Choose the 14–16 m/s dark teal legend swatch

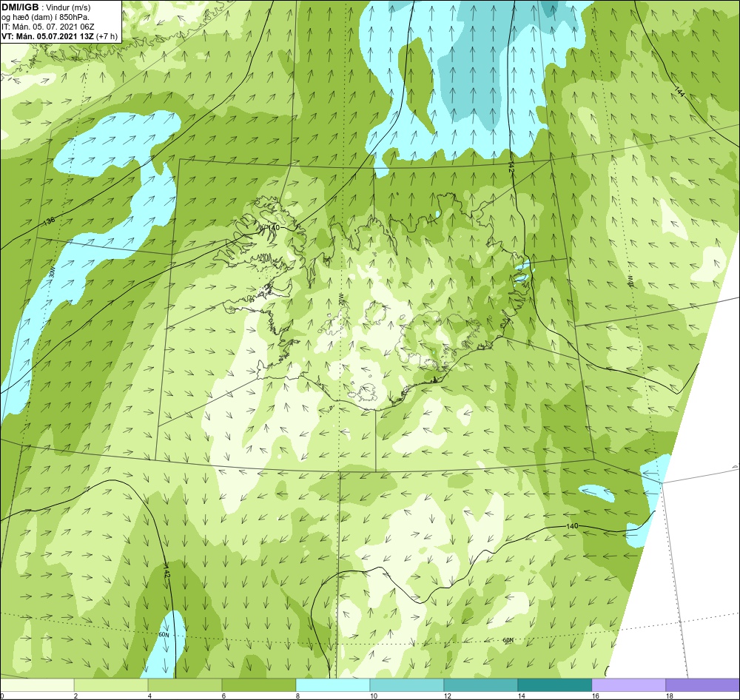point(554,685)
